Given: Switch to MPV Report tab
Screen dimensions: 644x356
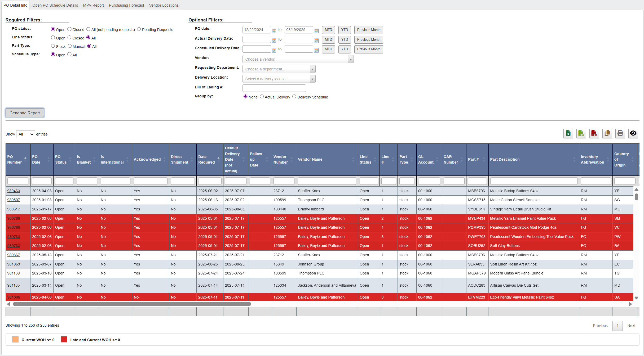Looking at the screenshot, I should tap(93, 5).
